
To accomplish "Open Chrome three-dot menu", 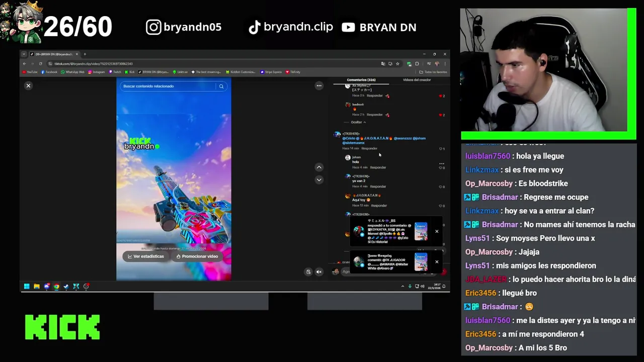I will click(x=445, y=64).
